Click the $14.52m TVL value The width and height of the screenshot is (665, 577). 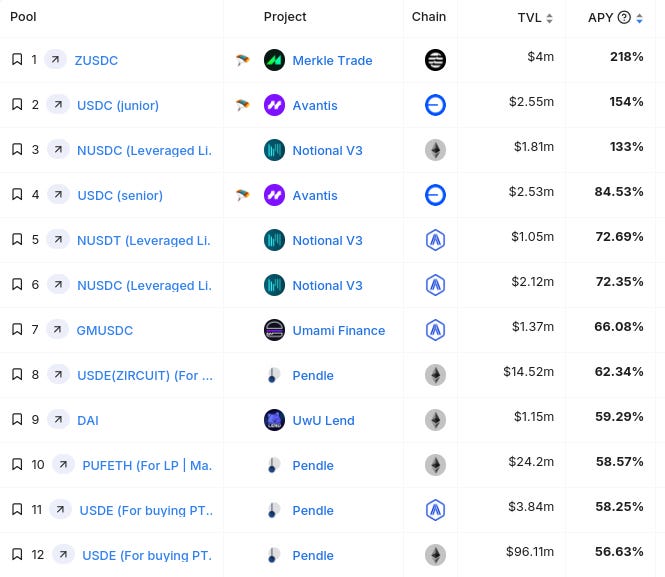528,371
